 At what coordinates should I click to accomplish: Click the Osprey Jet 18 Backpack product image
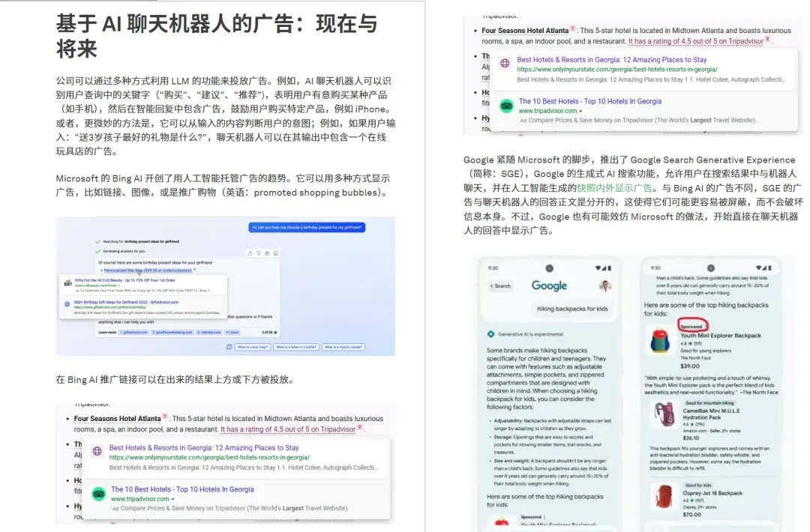pyautogui.click(x=663, y=497)
